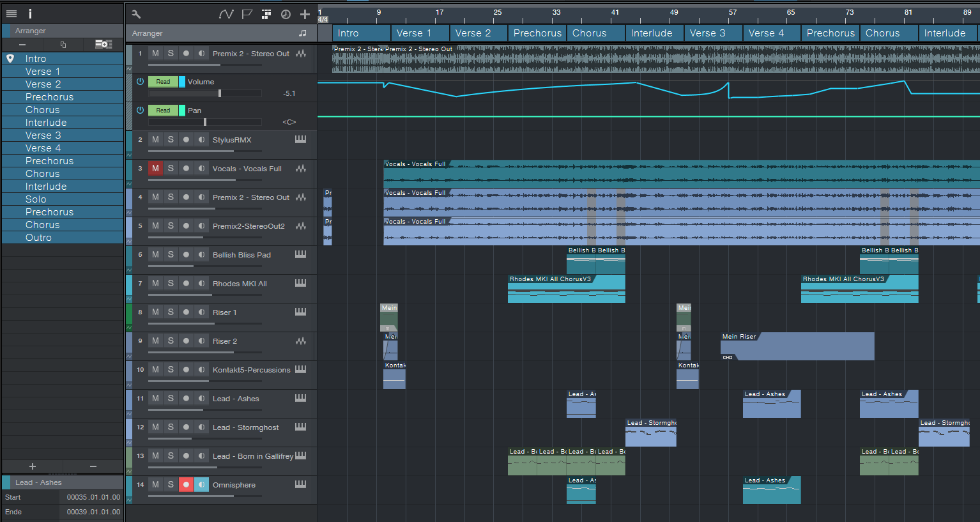
Task: Select the Solo entry in Arranger list
Action: [63, 199]
